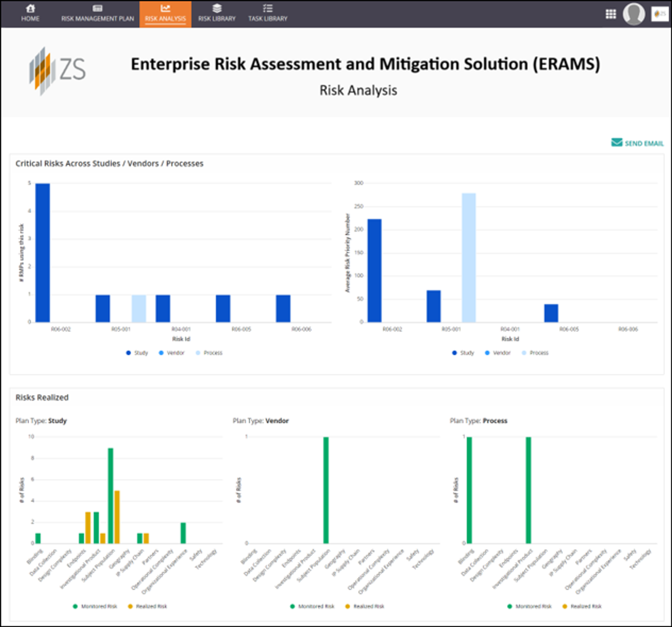Click the R06-002 bar in RMP count chart

[43, 253]
